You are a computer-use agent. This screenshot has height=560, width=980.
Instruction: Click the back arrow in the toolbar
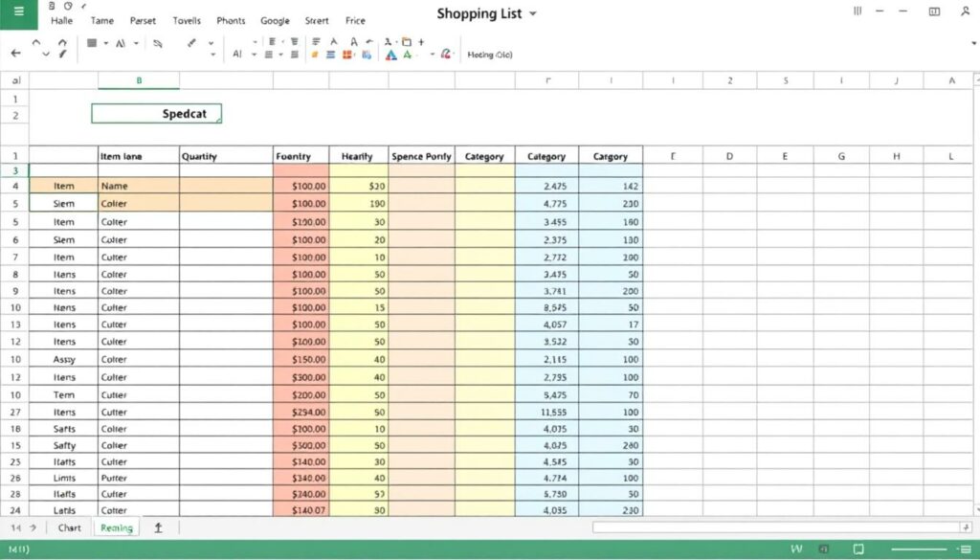[15, 54]
